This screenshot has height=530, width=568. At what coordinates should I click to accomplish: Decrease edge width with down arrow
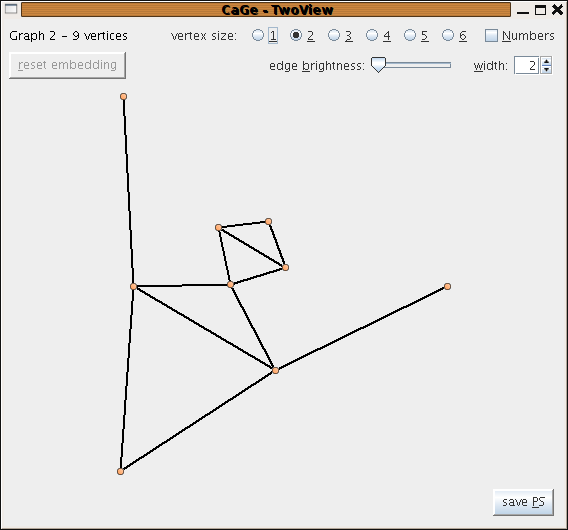click(546, 70)
